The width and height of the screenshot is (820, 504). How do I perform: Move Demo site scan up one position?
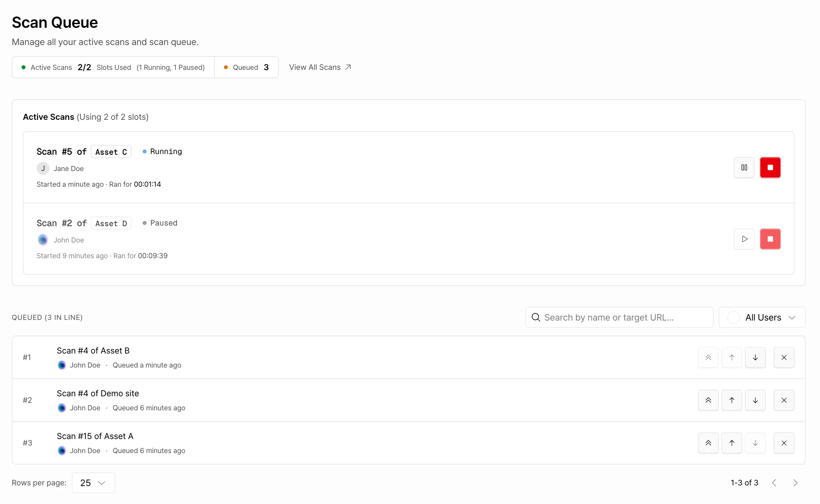click(x=732, y=400)
